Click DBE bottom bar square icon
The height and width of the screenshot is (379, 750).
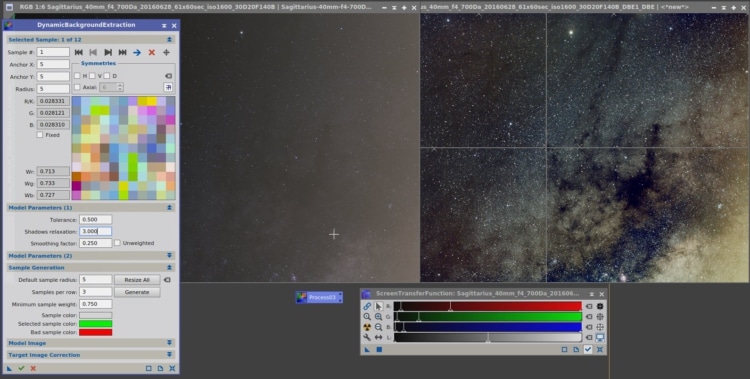tap(149, 368)
